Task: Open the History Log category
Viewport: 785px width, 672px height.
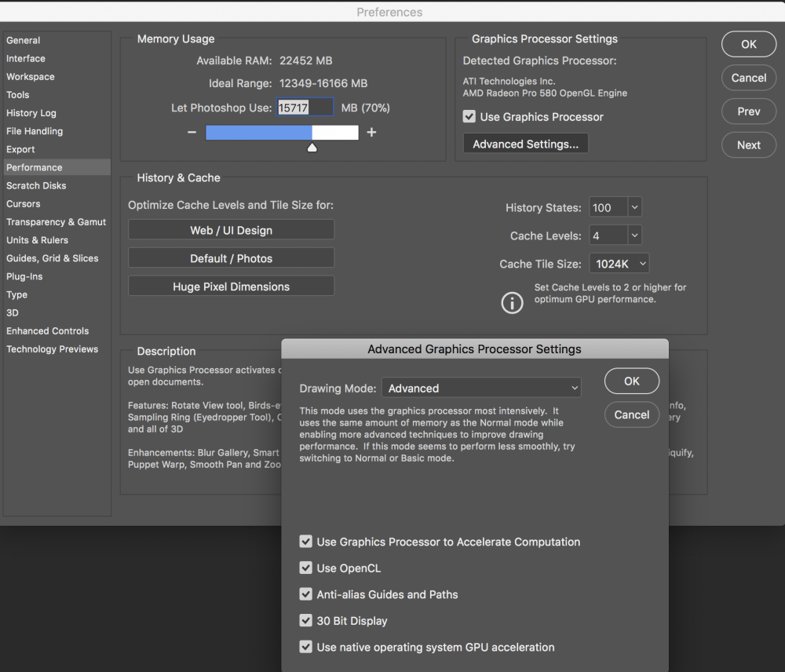Action: click(31, 113)
